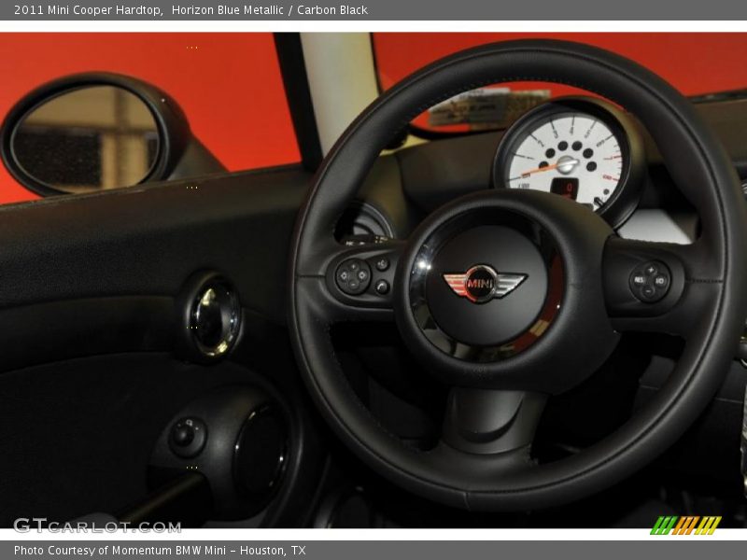This screenshot has width=747, height=560.
Task: Click the RES cruise control button
Action: coord(639,280)
